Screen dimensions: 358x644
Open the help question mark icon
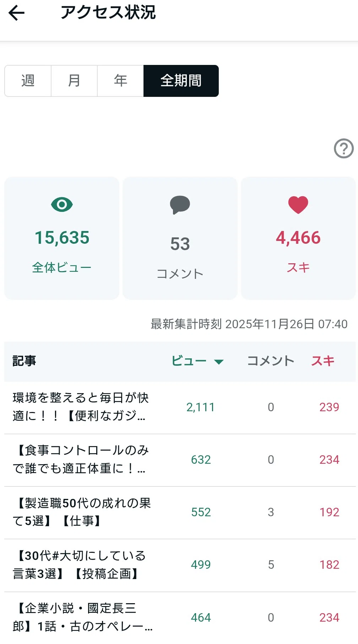pyautogui.click(x=344, y=148)
